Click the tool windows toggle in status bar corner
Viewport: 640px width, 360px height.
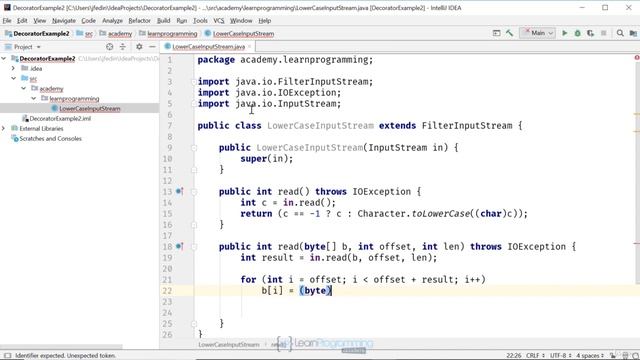click(x=7, y=356)
